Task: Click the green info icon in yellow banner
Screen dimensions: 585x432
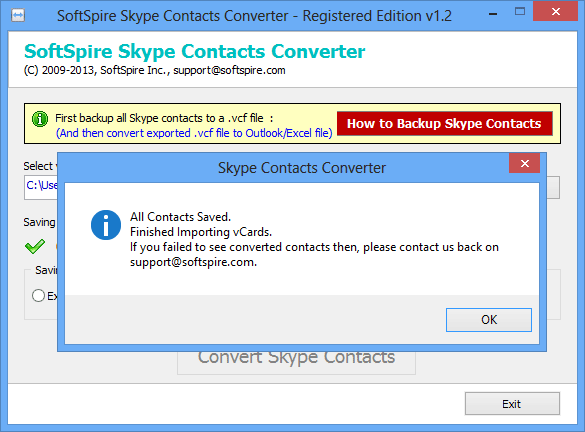Action: (x=40, y=119)
